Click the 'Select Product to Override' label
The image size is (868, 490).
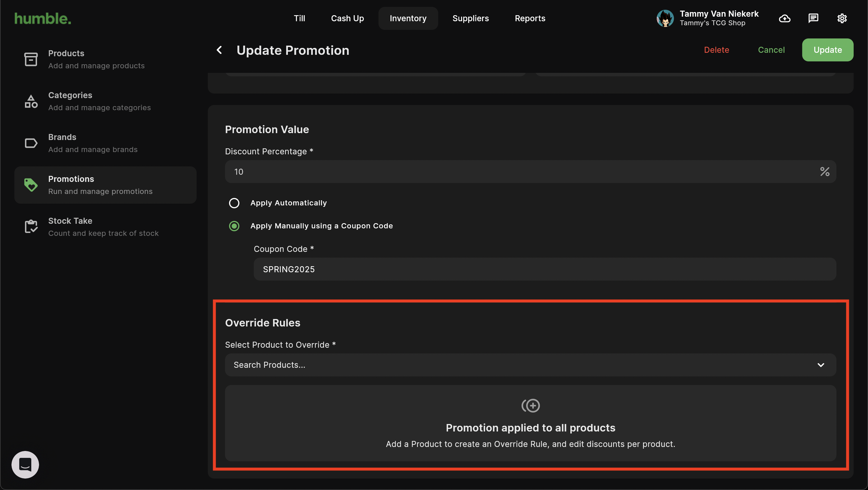[280, 345]
